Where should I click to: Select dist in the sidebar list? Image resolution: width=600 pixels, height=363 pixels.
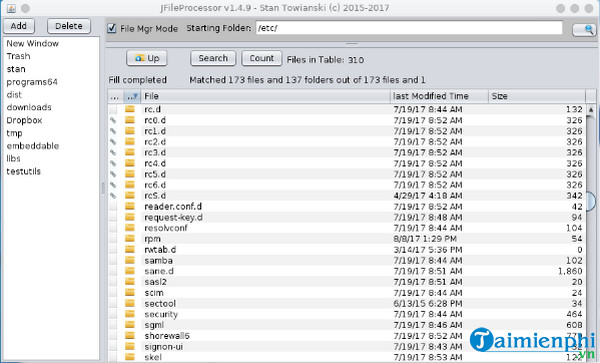pyautogui.click(x=14, y=95)
